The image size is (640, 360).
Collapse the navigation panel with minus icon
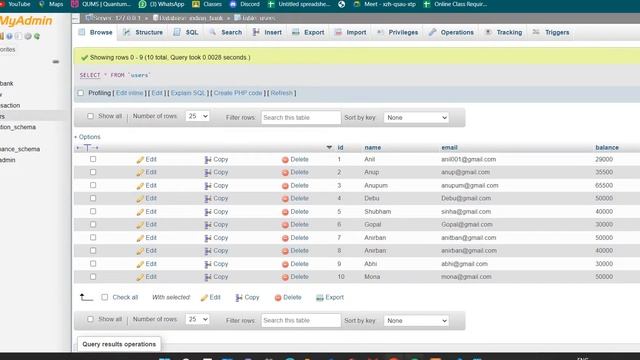[56, 62]
